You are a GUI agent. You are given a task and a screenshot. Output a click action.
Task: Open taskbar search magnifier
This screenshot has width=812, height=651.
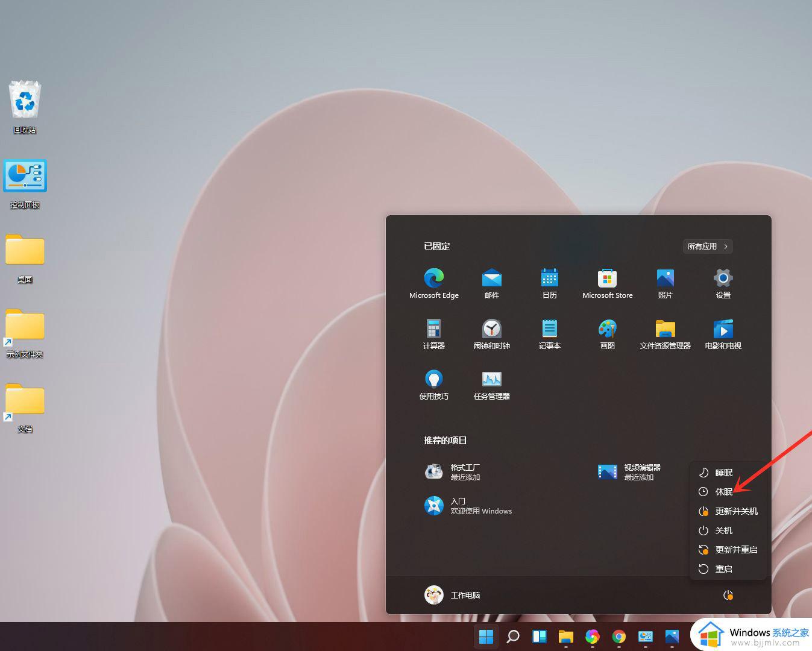513,637
